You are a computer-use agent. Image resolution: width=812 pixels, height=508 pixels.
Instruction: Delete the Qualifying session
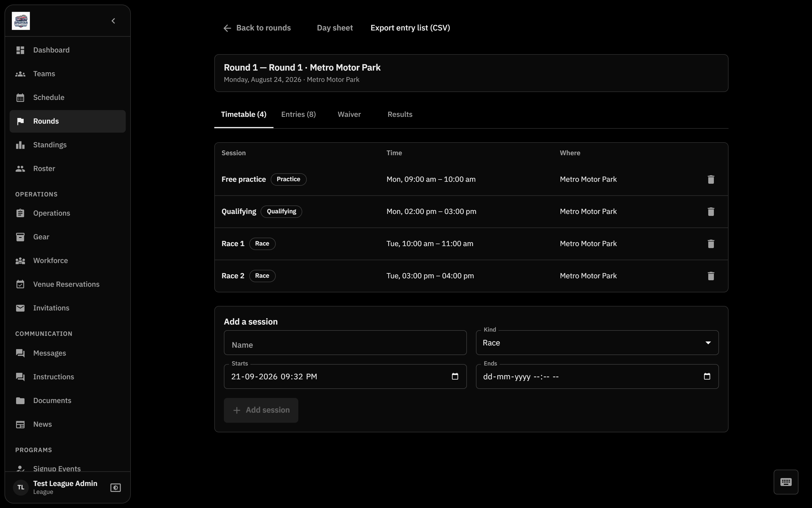click(x=711, y=212)
